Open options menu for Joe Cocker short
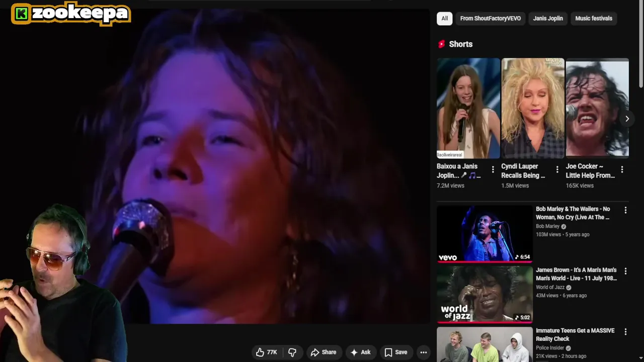The width and height of the screenshot is (644, 362). tap(622, 169)
